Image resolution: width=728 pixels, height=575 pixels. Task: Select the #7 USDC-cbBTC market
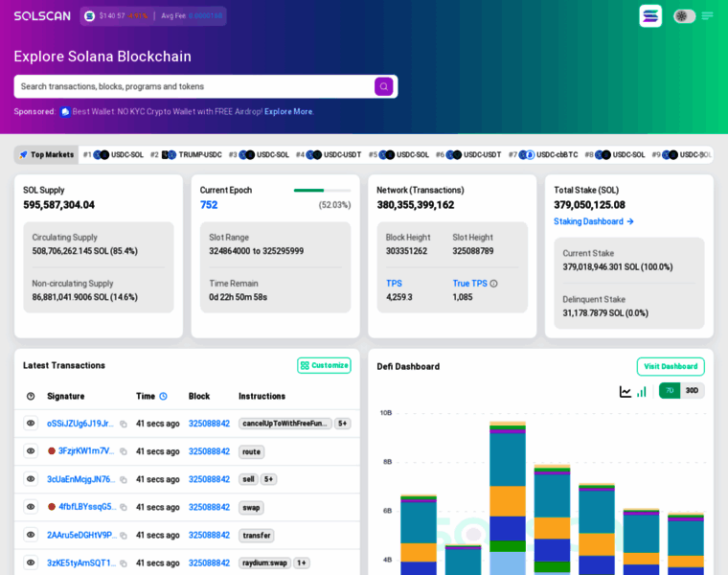(x=543, y=154)
